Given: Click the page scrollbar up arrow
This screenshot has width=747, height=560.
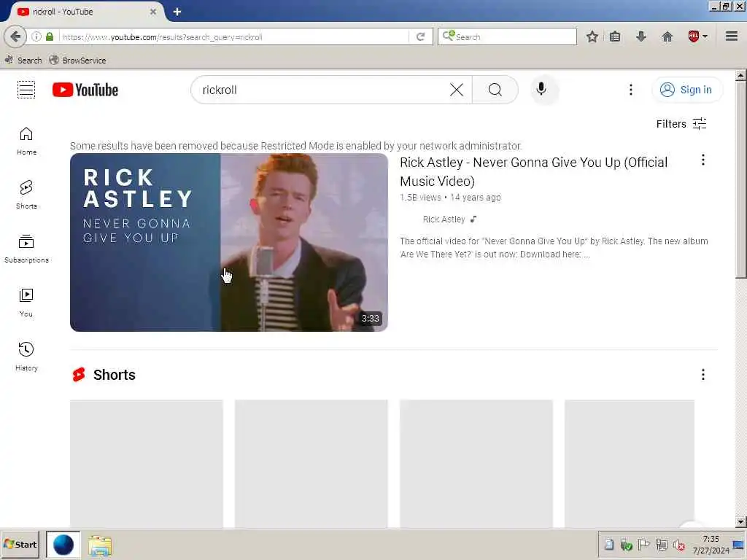Looking at the screenshot, I should [x=740, y=75].
